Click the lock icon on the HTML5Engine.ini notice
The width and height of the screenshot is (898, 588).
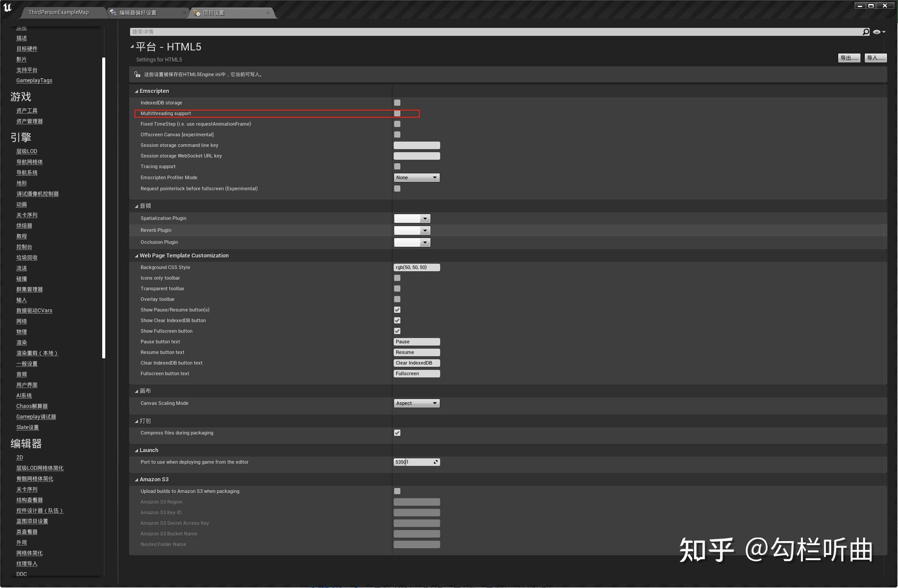tap(136, 74)
